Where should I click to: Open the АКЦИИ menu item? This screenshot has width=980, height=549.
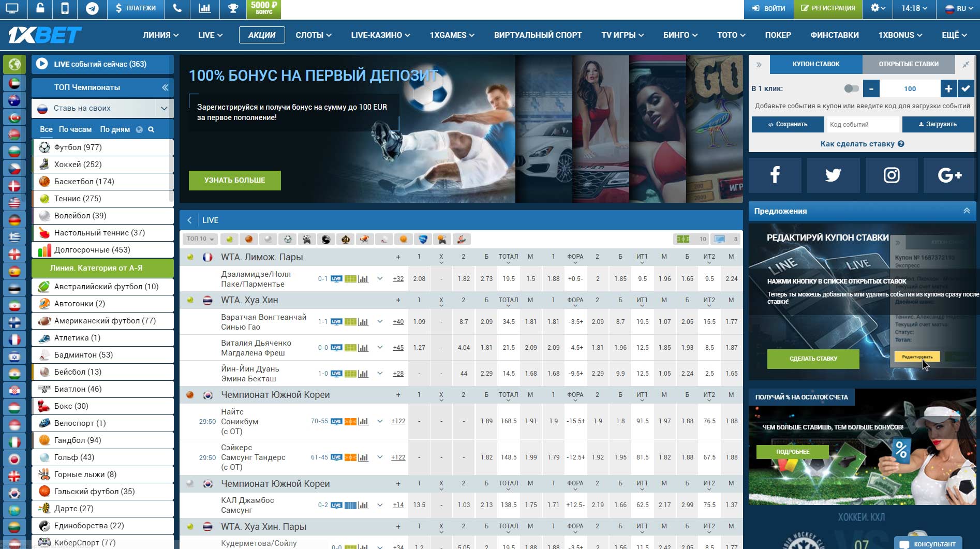(261, 35)
